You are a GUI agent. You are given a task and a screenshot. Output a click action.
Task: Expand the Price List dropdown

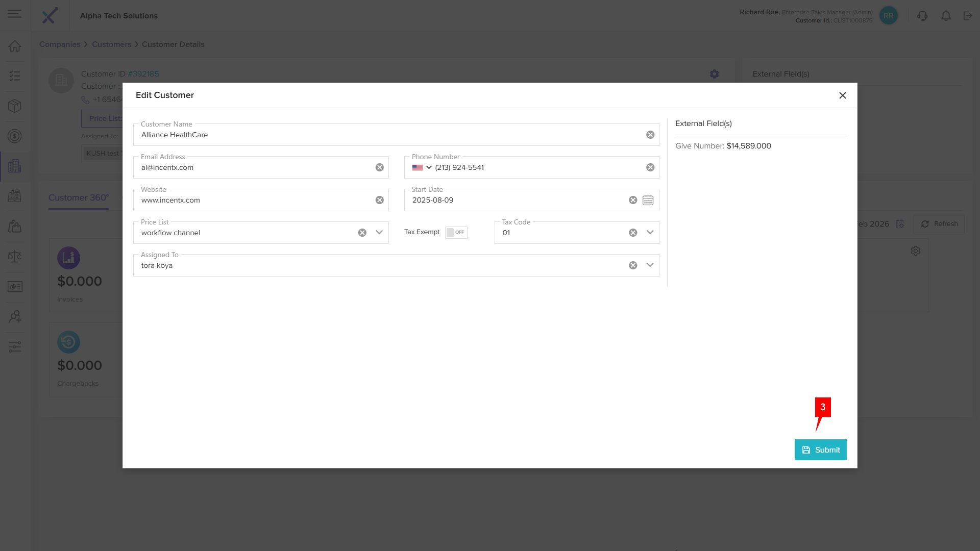coord(379,232)
